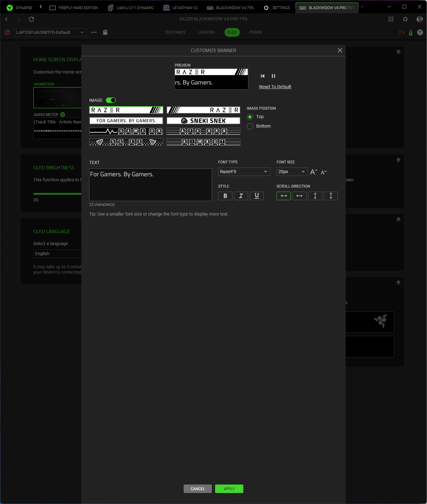The width and height of the screenshot is (427, 504).
Task: Open the Synapse home tab
Action: pos(19,8)
